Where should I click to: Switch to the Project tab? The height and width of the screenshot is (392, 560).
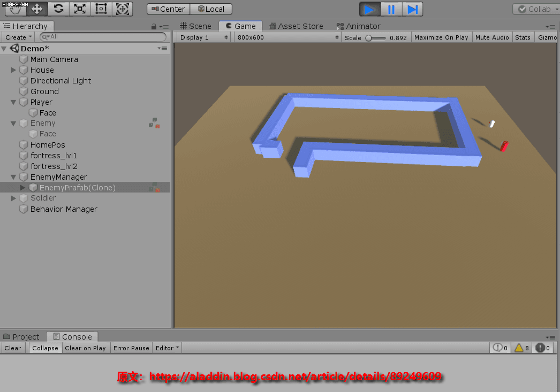21,337
